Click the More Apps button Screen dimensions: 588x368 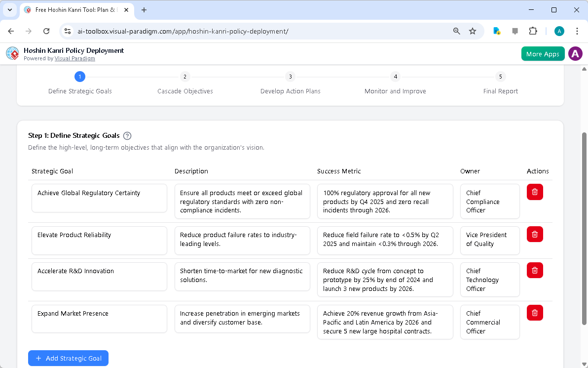543,53
